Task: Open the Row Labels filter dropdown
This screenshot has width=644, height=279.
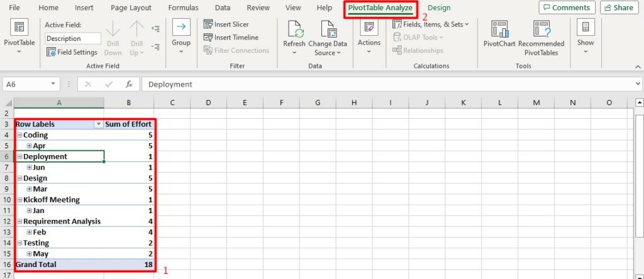Action: [99, 124]
